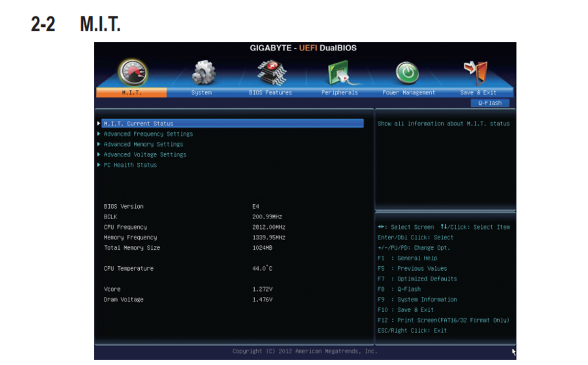Click the BCLK value 200.99MHz

267,217
